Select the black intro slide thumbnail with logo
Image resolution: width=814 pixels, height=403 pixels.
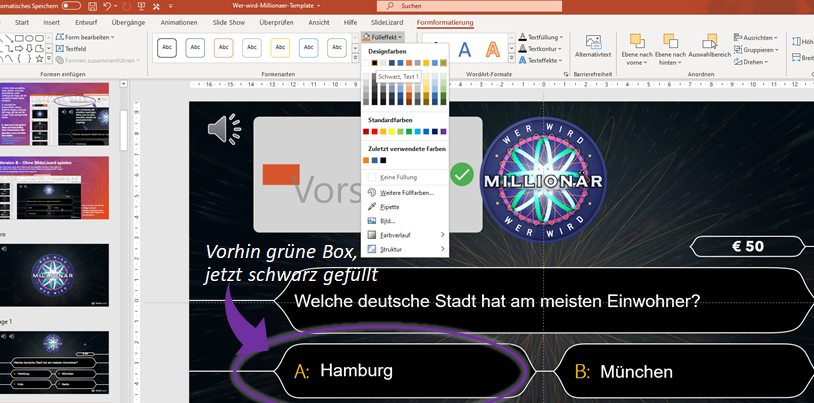[x=53, y=275]
